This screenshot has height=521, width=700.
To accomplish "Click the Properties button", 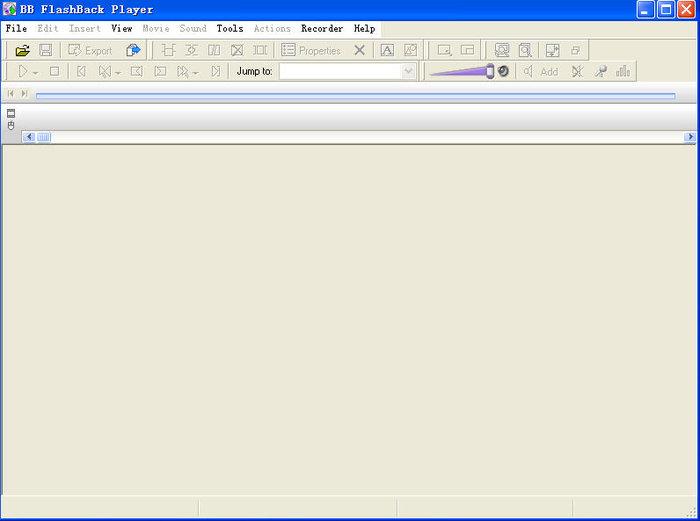I will (311, 50).
